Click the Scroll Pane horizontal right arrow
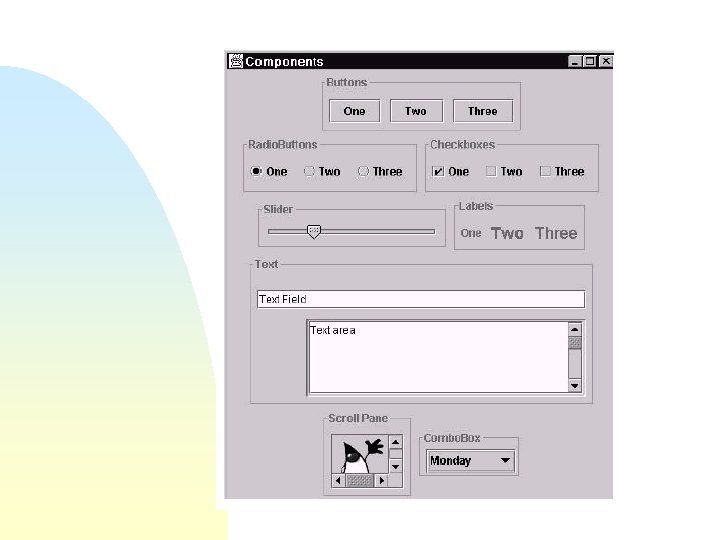The width and height of the screenshot is (720, 540). tap(382, 481)
